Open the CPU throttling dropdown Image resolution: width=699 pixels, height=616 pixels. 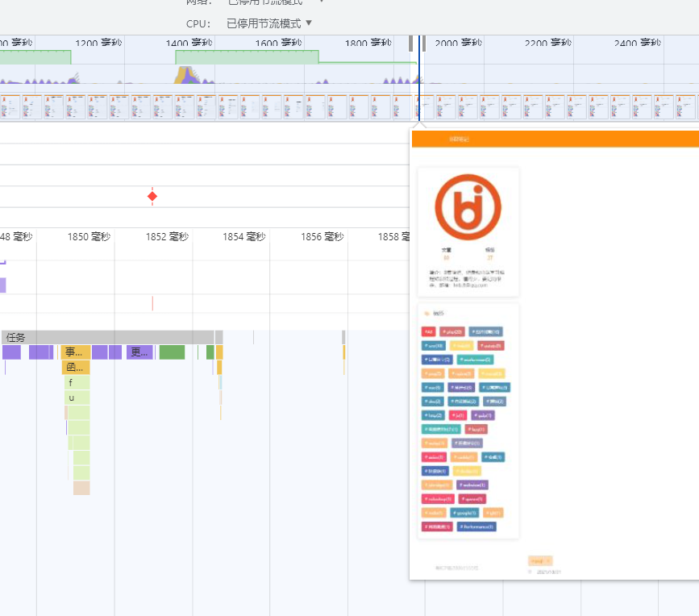[x=269, y=23]
